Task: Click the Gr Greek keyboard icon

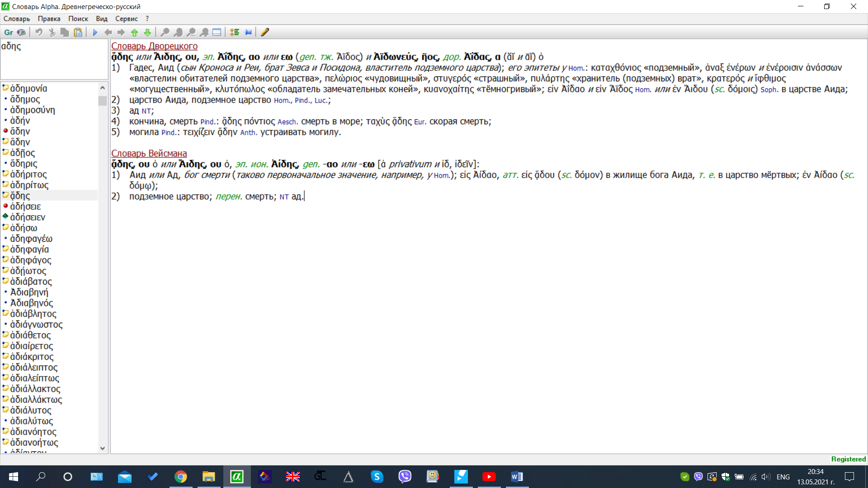Action: (8, 32)
